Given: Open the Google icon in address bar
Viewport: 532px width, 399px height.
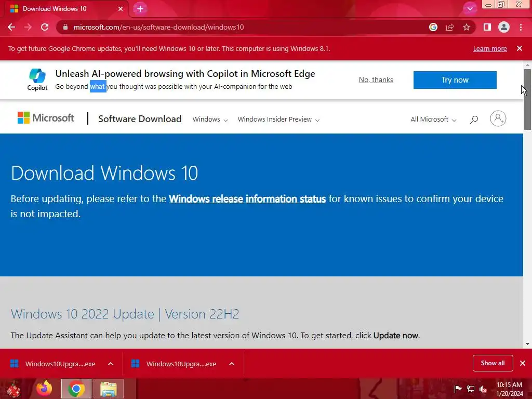Looking at the screenshot, I should 433,27.
